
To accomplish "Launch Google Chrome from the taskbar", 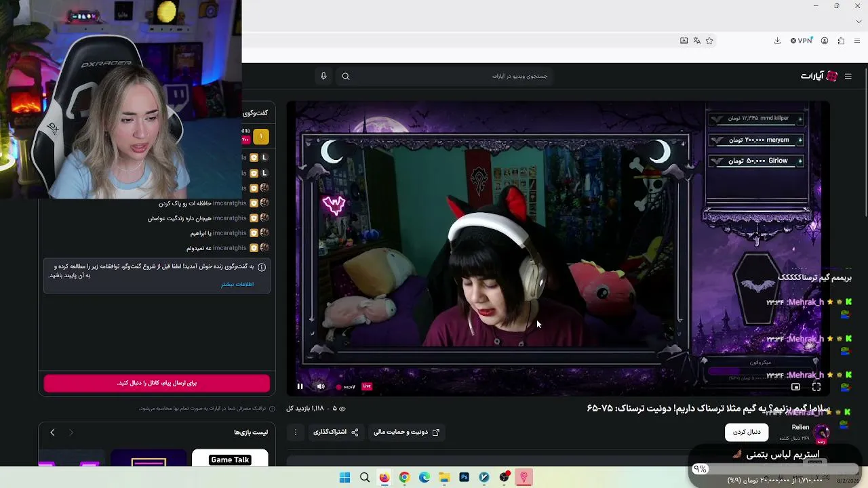I will 404,477.
